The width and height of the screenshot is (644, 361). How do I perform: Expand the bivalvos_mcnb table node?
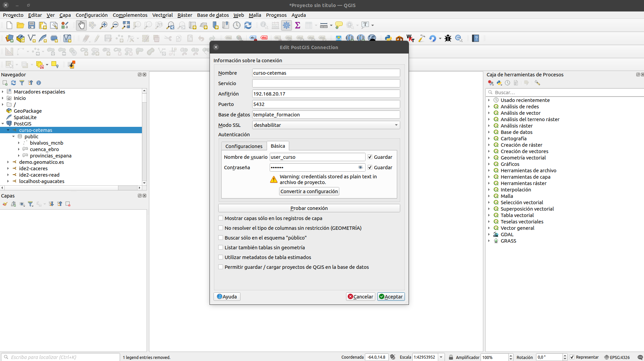[x=19, y=143]
